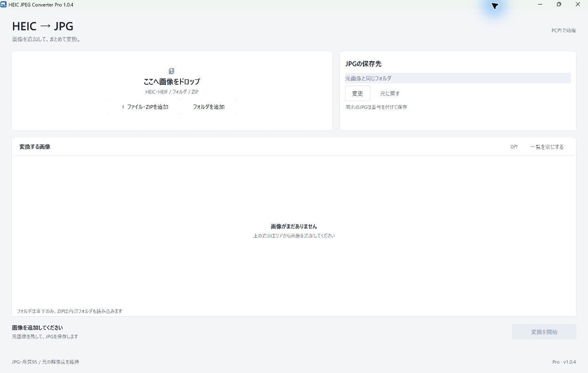Screen dimensions: 588x373
Task: Maximize the converter window
Action: [x=559, y=5]
